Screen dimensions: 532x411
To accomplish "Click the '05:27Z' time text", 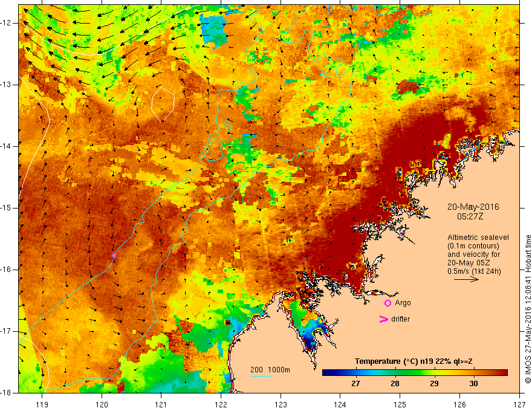I will 470,216.
